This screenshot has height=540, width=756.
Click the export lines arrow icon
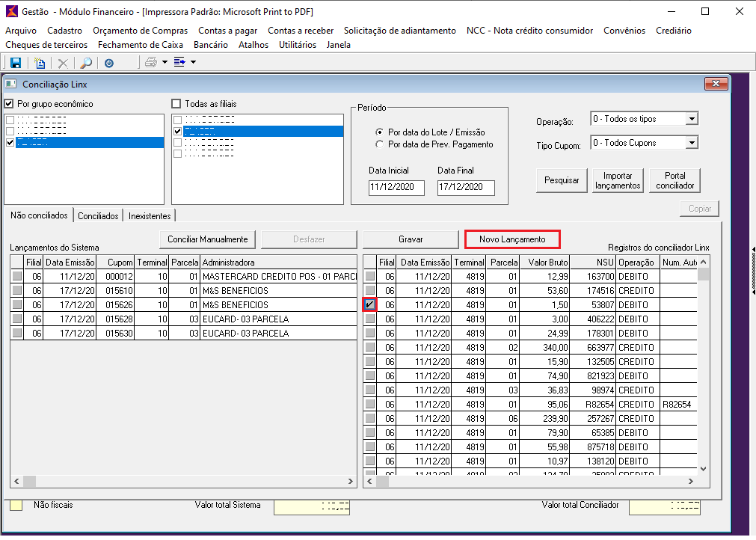(x=179, y=63)
